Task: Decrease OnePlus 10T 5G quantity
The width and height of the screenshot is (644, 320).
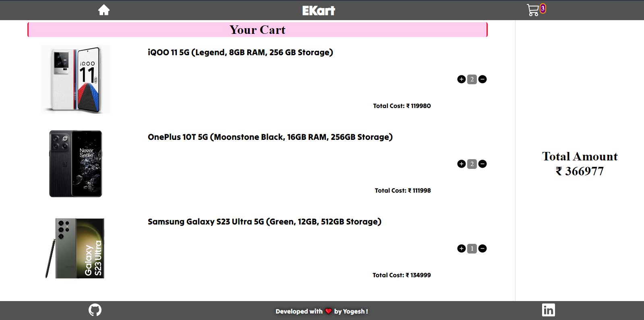Action: (x=482, y=164)
